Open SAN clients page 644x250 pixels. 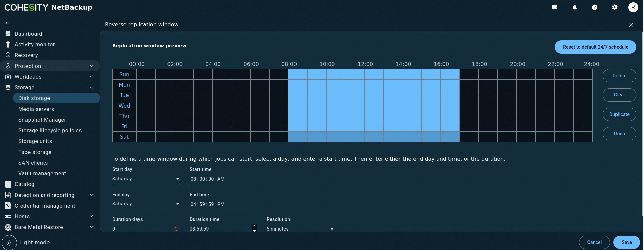[33, 163]
